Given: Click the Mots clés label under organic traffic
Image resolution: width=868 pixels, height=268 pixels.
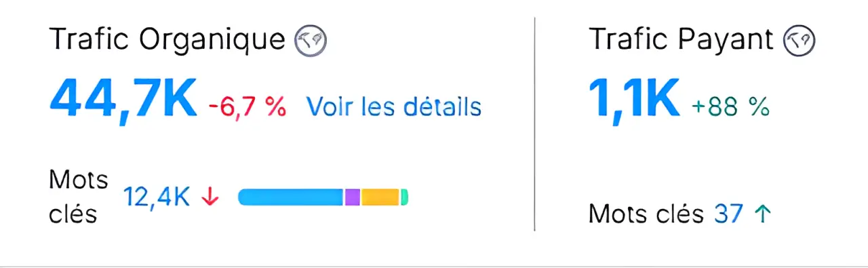Looking at the screenshot, I should (78, 197).
